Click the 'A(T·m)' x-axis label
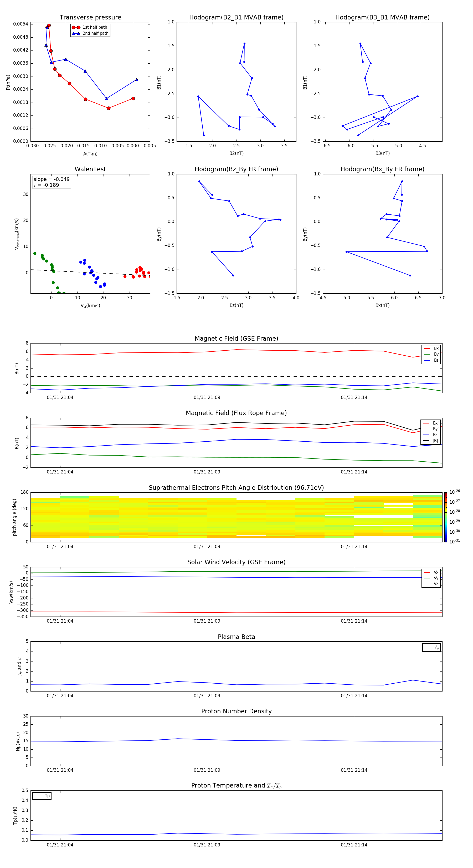Screen dimensions: 473x868 tap(90, 154)
